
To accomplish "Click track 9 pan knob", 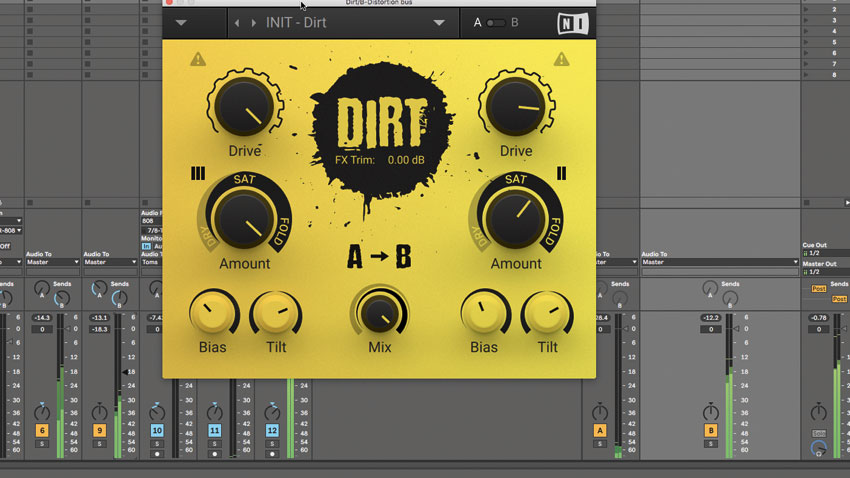I will (x=99, y=413).
